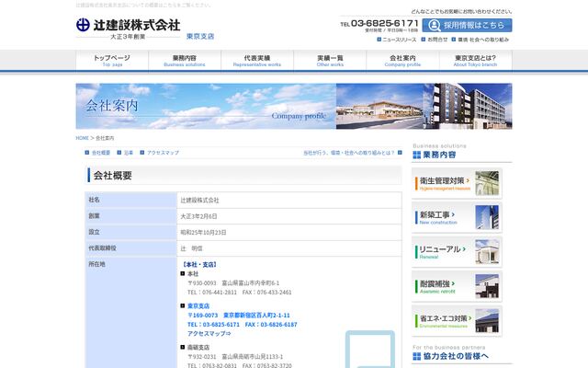Open 省エネ・エコ対策 sidebar banner
Screen dimensions: 588x368
tap(457, 321)
